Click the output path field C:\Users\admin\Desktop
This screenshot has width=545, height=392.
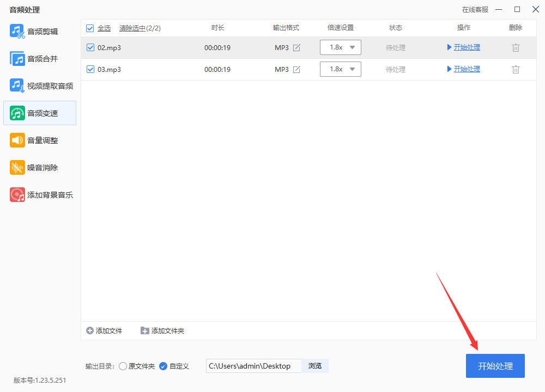[254, 366]
